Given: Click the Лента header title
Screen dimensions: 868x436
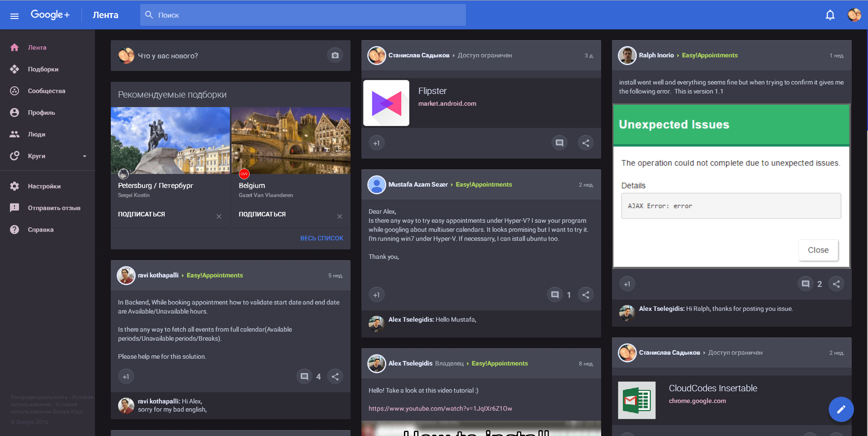Looking at the screenshot, I should 105,15.
